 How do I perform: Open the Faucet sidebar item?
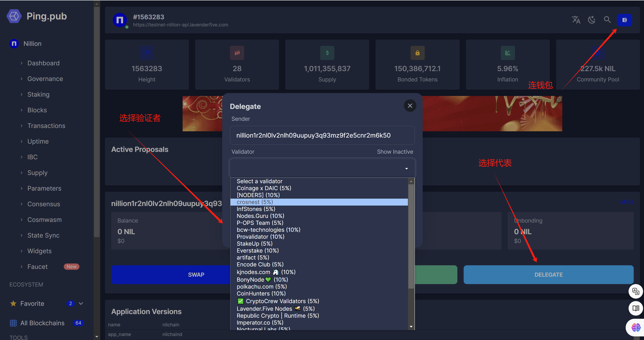click(x=38, y=267)
